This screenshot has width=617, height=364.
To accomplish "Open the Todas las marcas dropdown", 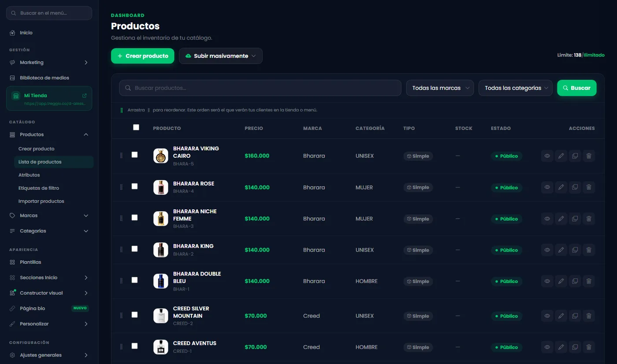I will point(440,88).
